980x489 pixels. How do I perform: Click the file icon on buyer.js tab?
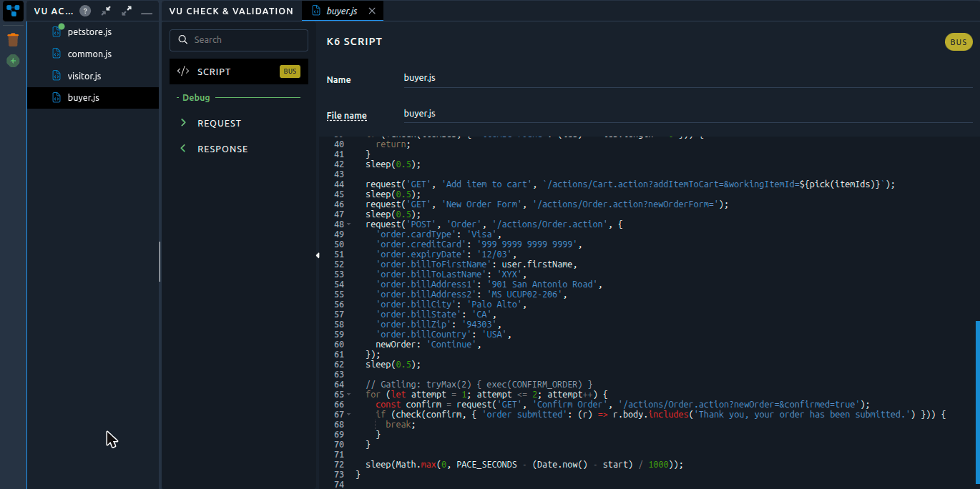pyautogui.click(x=315, y=11)
